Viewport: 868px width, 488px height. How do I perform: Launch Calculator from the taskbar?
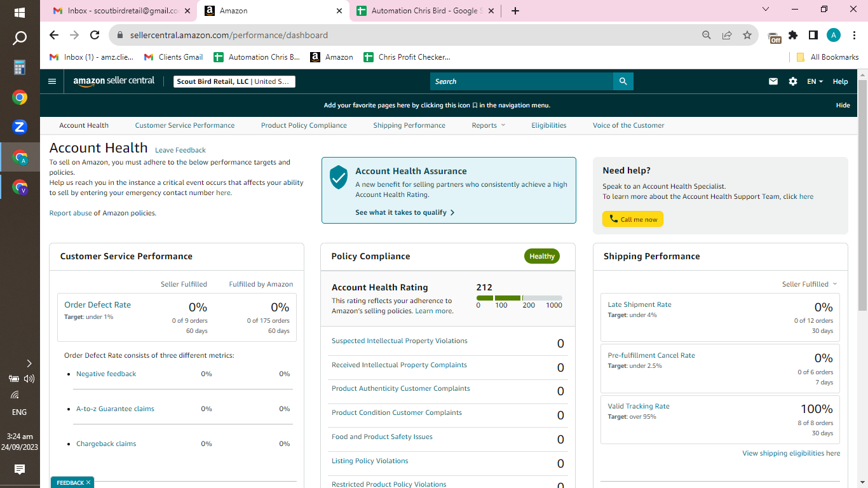tap(20, 67)
